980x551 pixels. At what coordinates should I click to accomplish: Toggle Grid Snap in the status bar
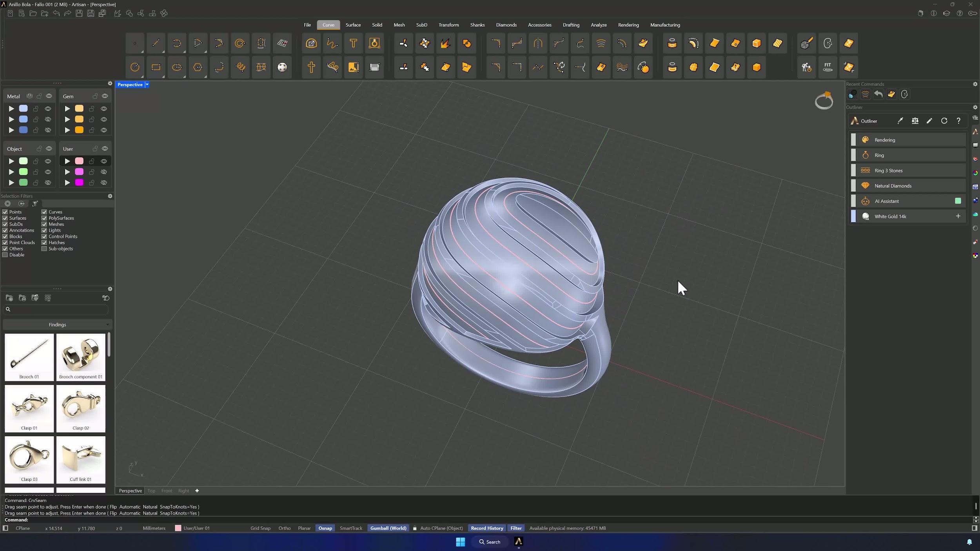260,528
